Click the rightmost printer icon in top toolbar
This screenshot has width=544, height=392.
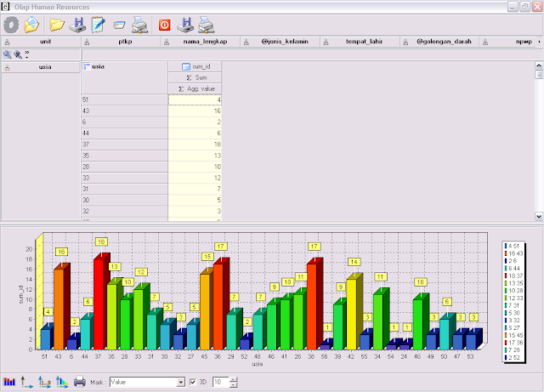(206, 24)
